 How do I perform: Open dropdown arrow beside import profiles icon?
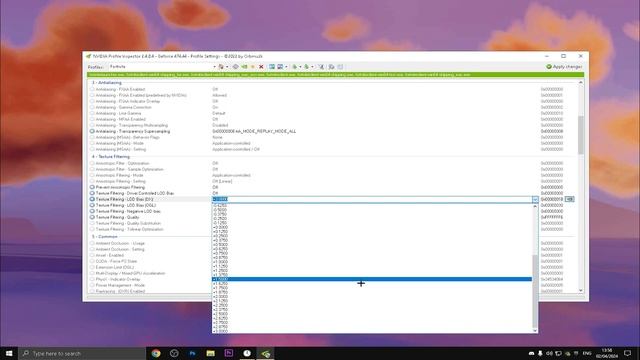(312, 67)
